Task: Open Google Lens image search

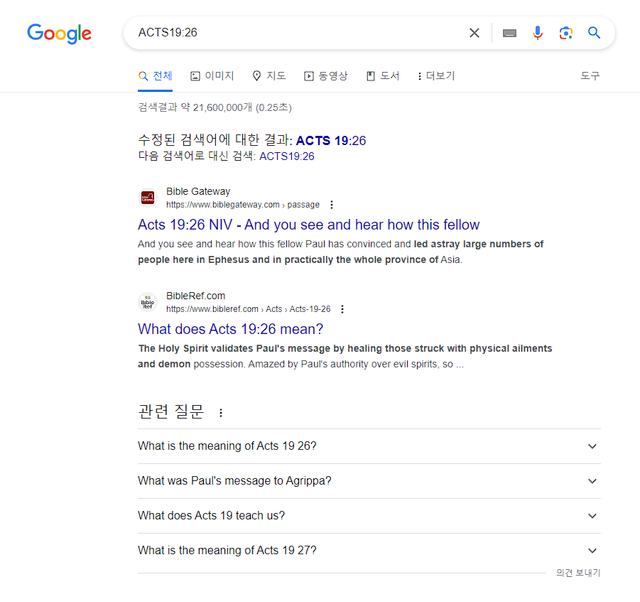Action: (x=566, y=33)
